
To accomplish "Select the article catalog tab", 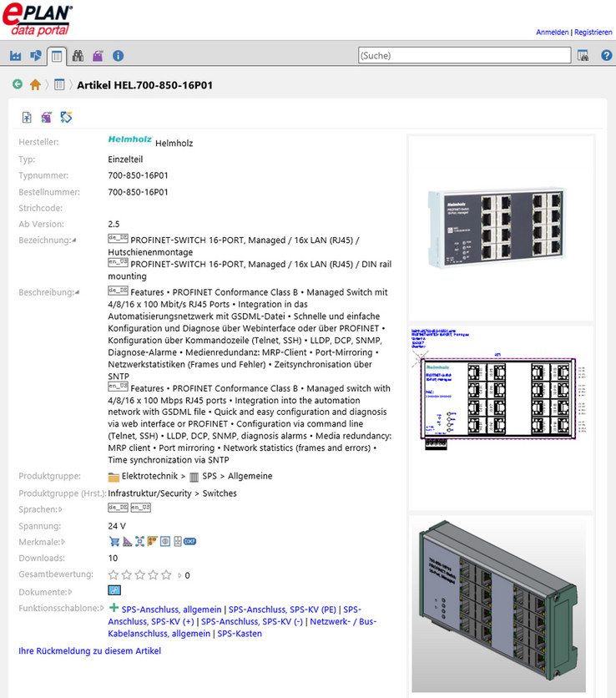I will pyautogui.click(x=57, y=56).
